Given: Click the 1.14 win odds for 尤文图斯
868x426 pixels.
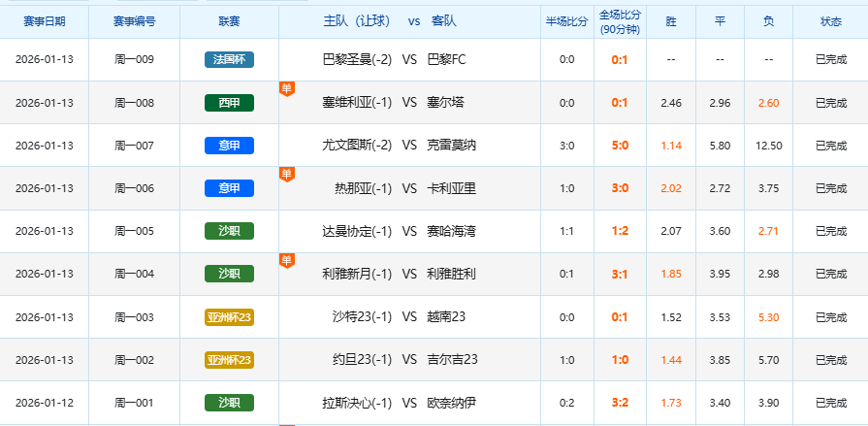Looking at the screenshot, I should point(671,146).
